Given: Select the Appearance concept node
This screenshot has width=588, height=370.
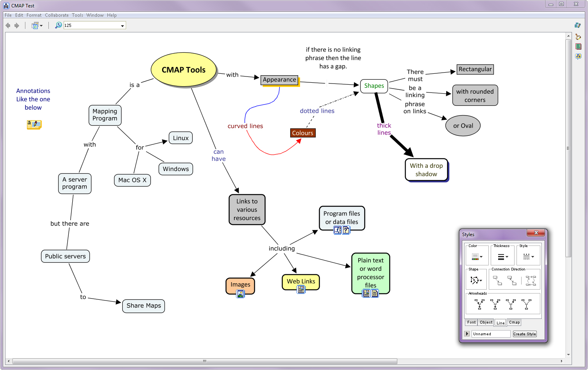Looking at the screenshot, I should (x=279, y=80).
